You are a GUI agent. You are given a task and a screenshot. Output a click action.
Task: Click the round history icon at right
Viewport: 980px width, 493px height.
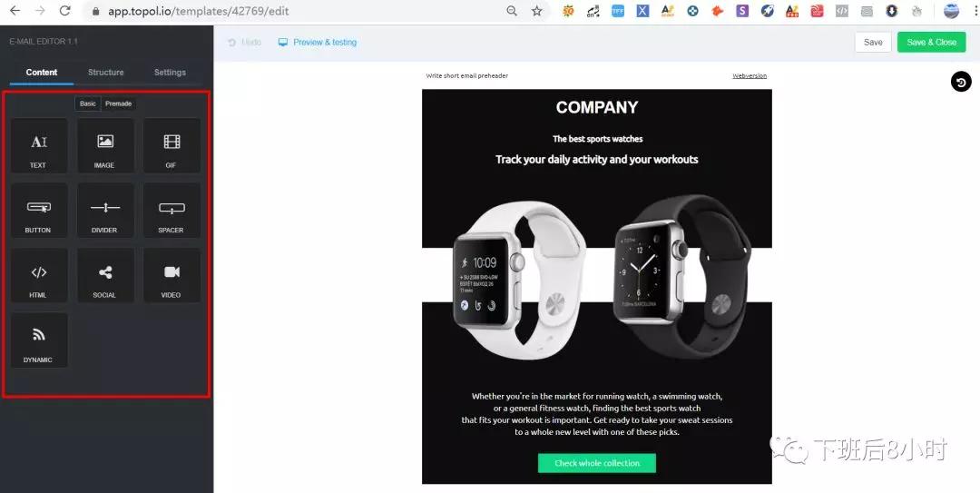click(x=961, y=82)
